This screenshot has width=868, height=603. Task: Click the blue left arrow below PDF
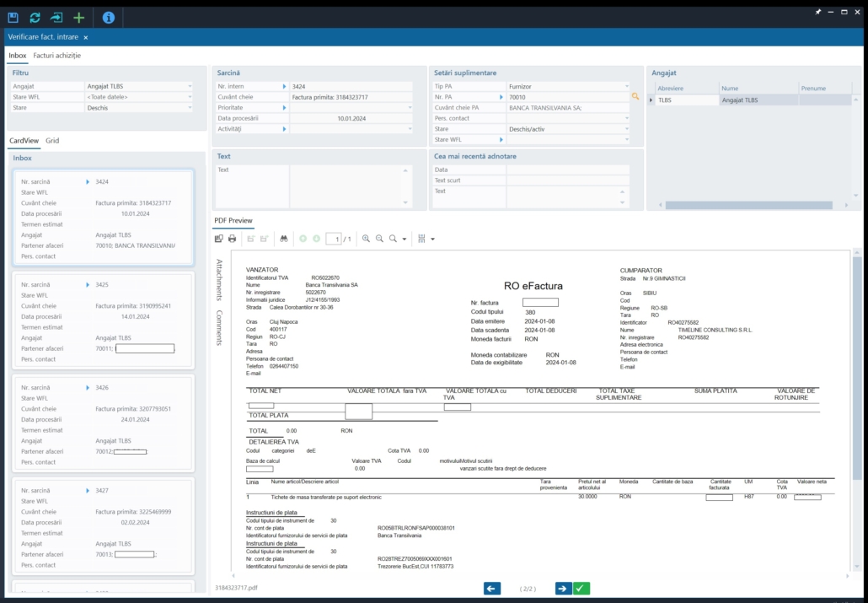(x=491, y=589)
